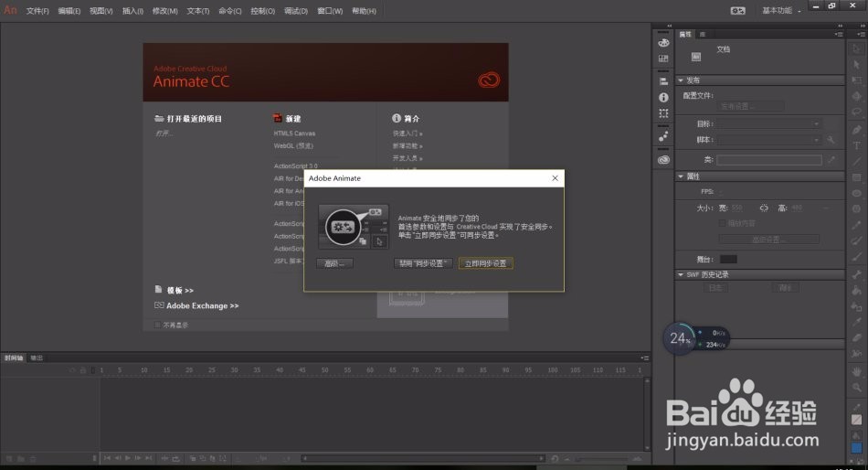Click the 类 class input field
Image resolution: width=868 pixels, height=470 pixels.
point(769,160)
